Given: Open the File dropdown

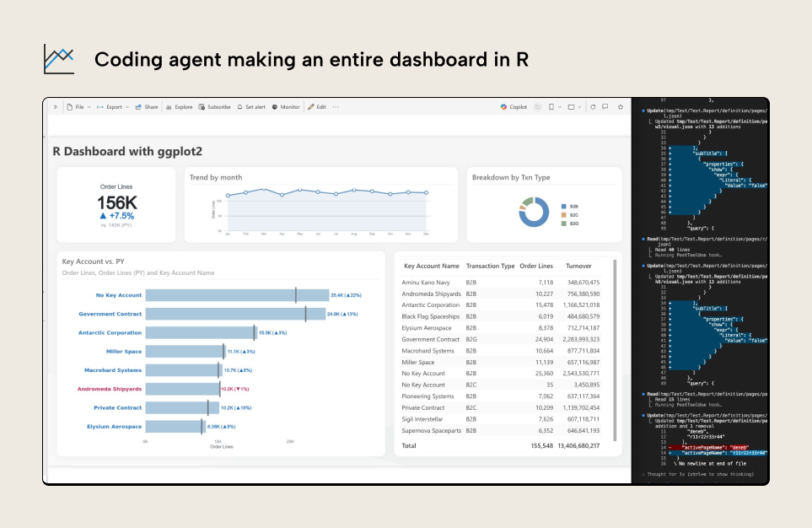Looking at the screenshot, I should [78, 107].
